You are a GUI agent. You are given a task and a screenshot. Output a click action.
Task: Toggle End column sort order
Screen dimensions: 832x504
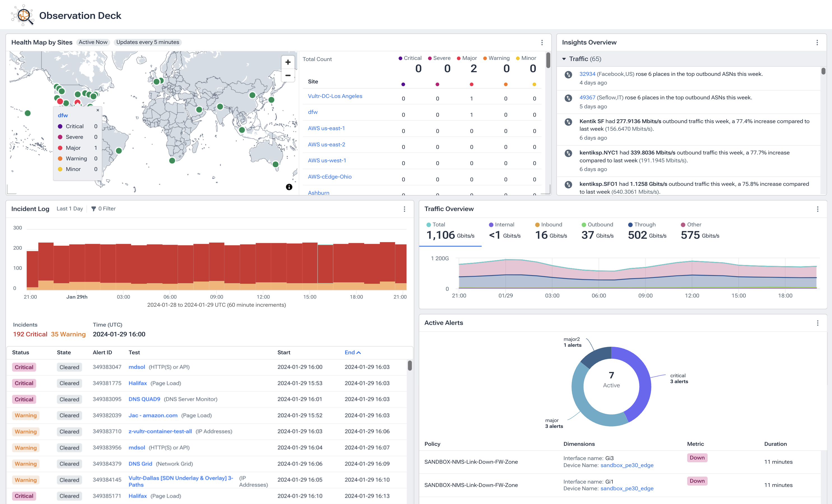point(352,352)
